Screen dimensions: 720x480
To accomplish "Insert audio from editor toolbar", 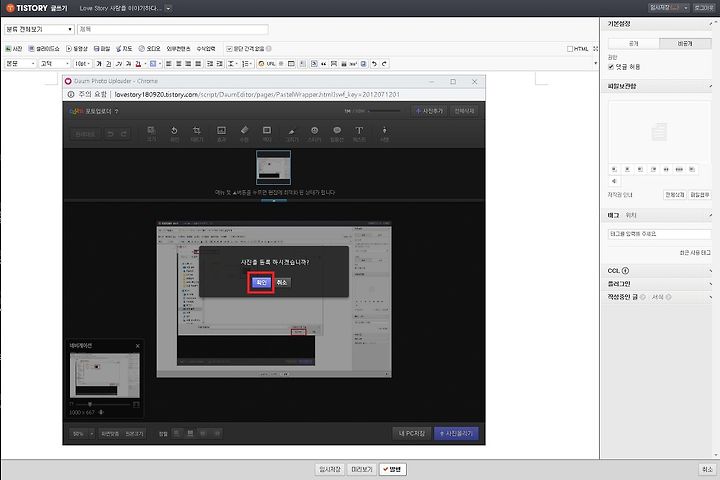I will pos(149,49).
